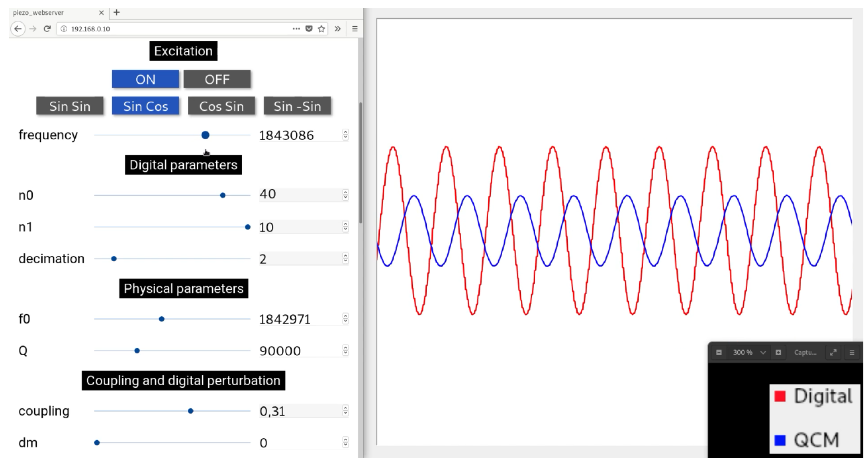Select the Sin Cos excitation mode
Screen dimensions: 868x464
pos(145,106)
